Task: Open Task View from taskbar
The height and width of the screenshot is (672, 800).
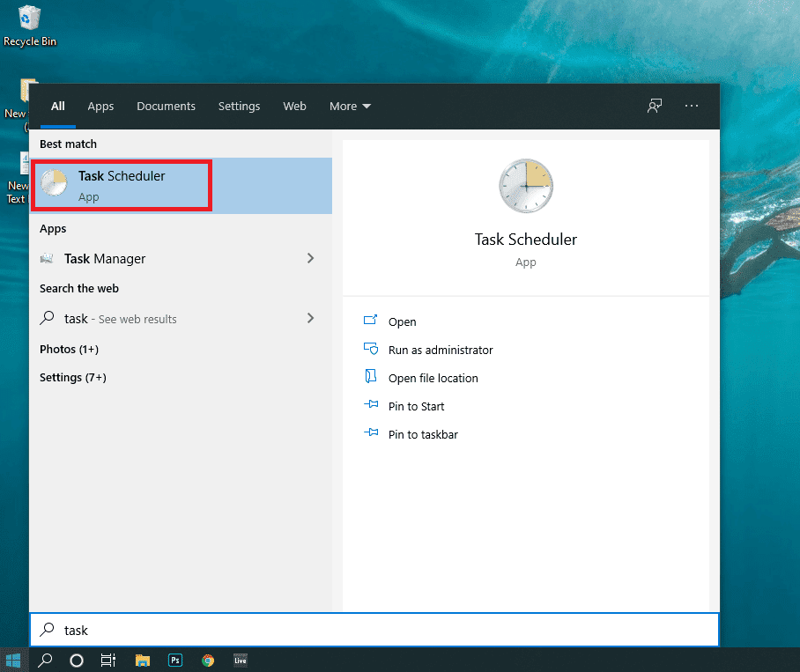Action: (107, 660)
